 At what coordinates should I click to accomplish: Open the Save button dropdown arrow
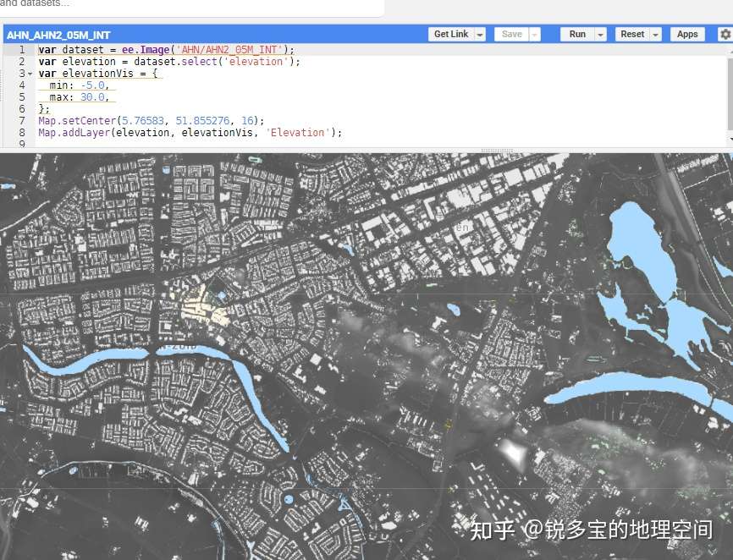(532, 34)
